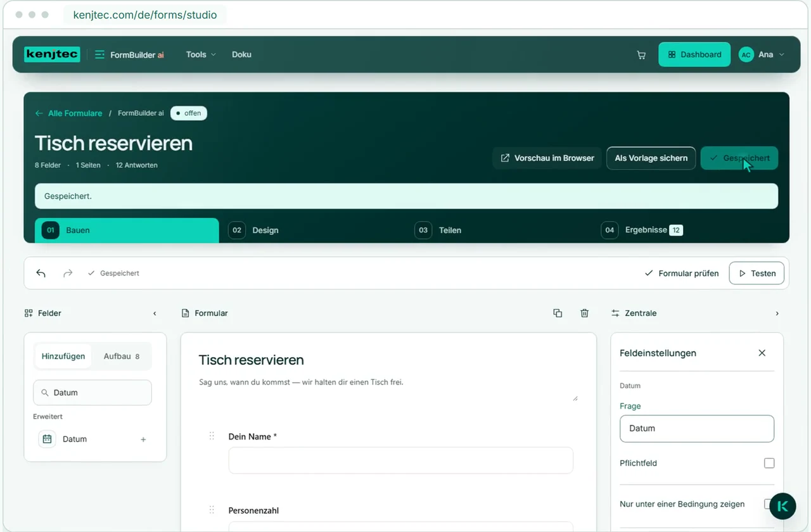This screenshot has width=811, height=532.
Task: Switch to the Aufbau tab
Action: (121, 357)
